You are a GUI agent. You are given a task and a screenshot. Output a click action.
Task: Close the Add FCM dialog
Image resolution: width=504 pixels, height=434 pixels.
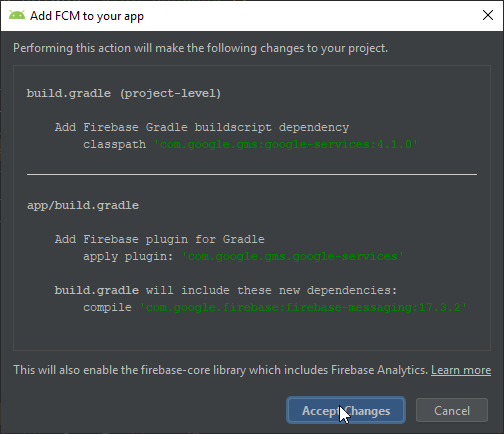point(488,15)
